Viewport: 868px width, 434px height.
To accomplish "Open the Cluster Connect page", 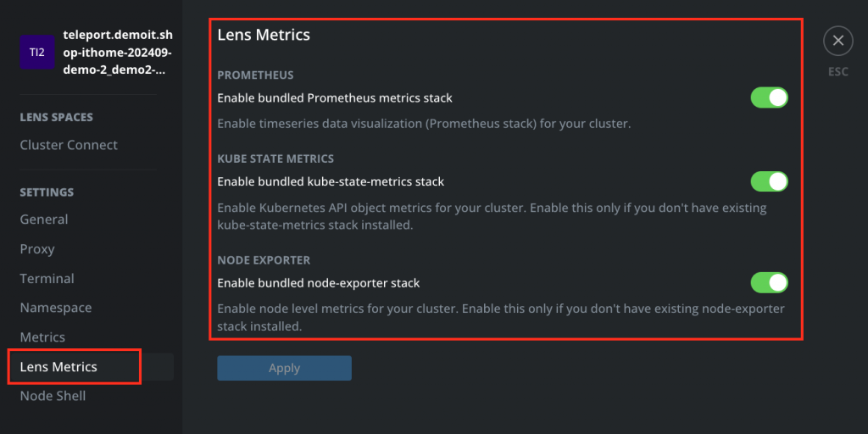I will coord(69,145).
